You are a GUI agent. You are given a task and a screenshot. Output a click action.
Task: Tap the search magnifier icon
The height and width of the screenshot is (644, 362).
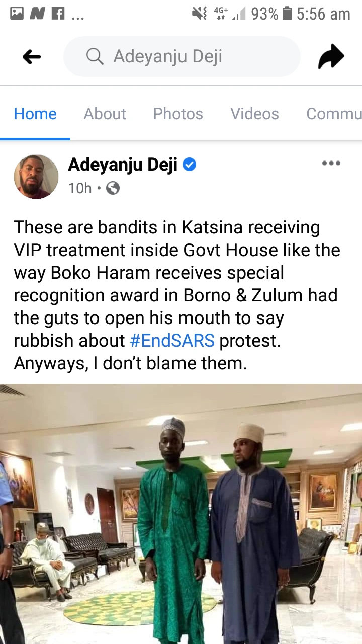[95, 56]
